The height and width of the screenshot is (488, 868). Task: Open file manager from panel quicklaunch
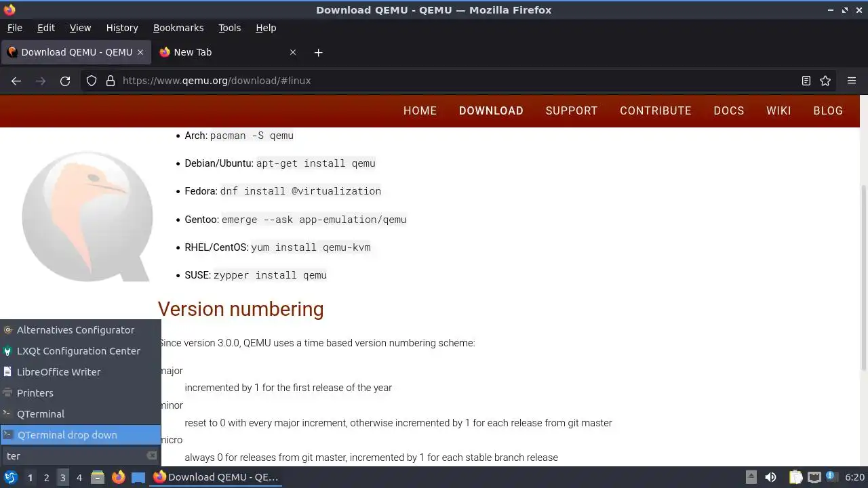point(98,477)
